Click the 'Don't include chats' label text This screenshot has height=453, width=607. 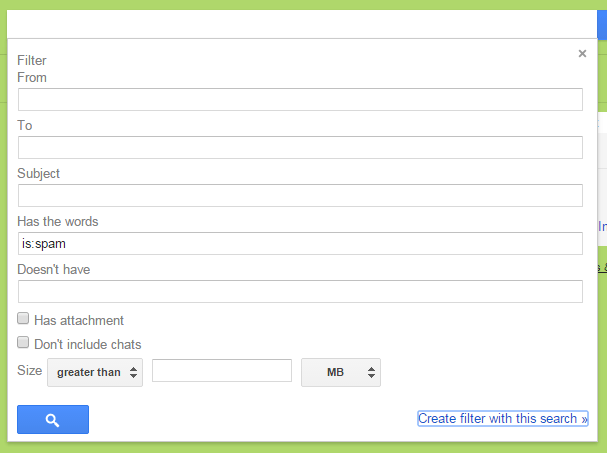coord(88,345)
